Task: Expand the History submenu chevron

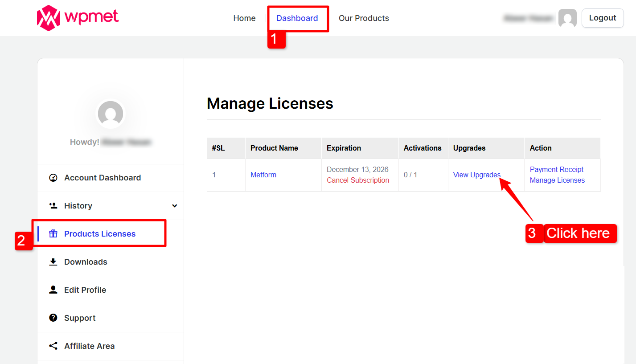Action: [x=175, y=206]
